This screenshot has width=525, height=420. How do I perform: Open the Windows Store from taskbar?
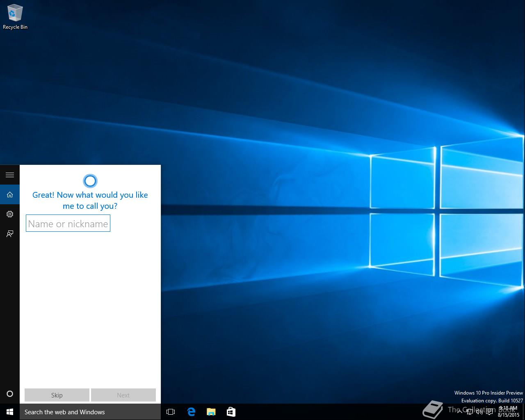tap(231, 412)
